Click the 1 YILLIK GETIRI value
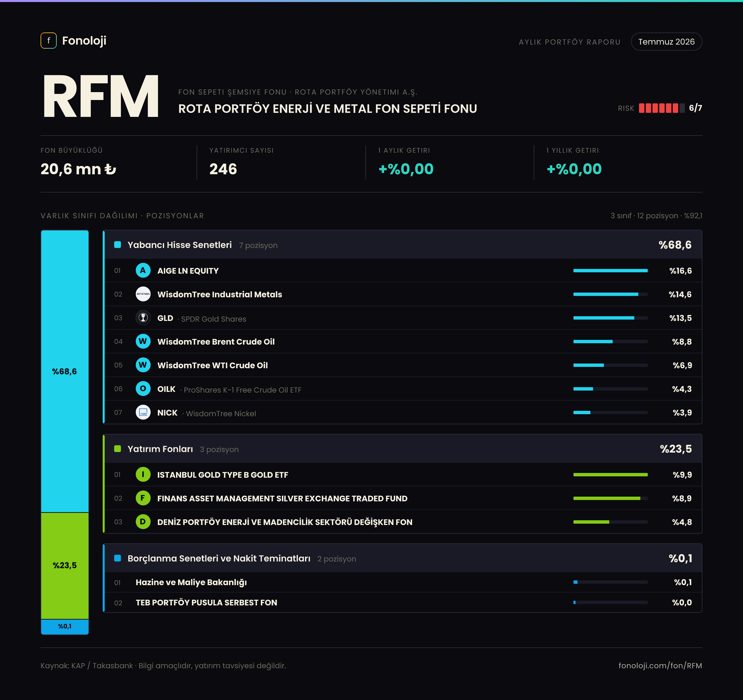 pyautogui.click(x=574, y=169)
